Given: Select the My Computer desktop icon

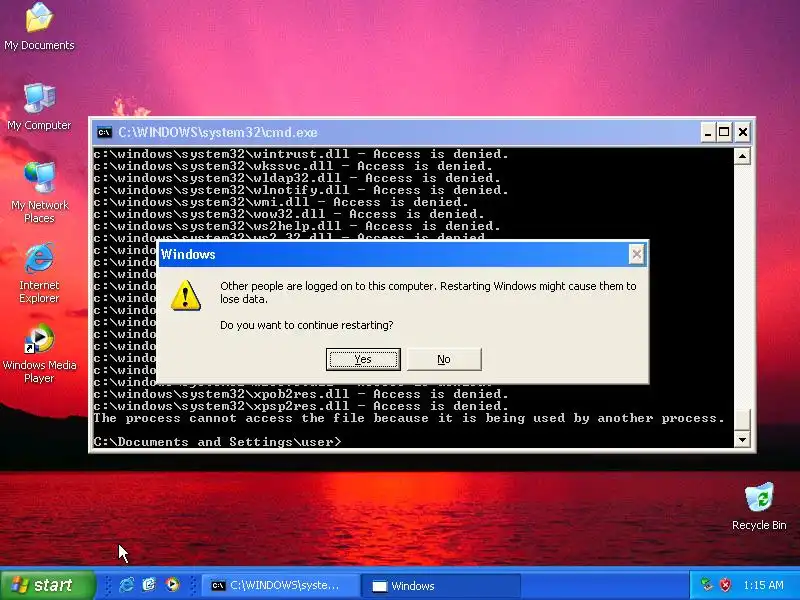Looking at the screenshot, I should (39, 106).
